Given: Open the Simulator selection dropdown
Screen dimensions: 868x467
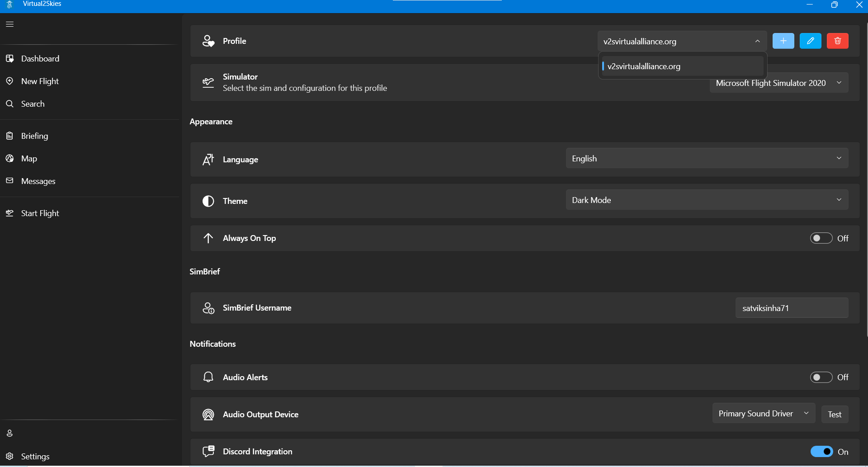Looking at the screenshot, I should coord(779,83).
